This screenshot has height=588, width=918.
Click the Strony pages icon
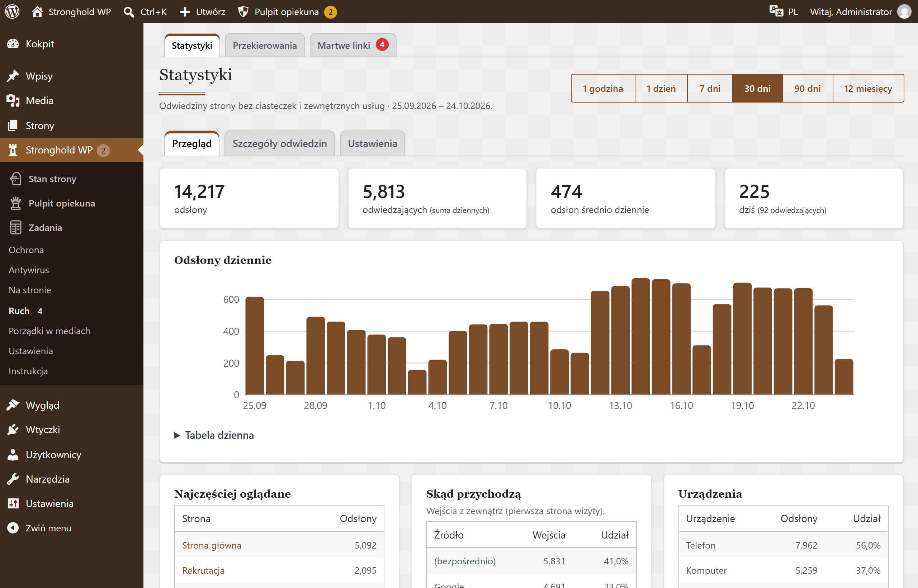pyautogui.click(x=13, y=125)
